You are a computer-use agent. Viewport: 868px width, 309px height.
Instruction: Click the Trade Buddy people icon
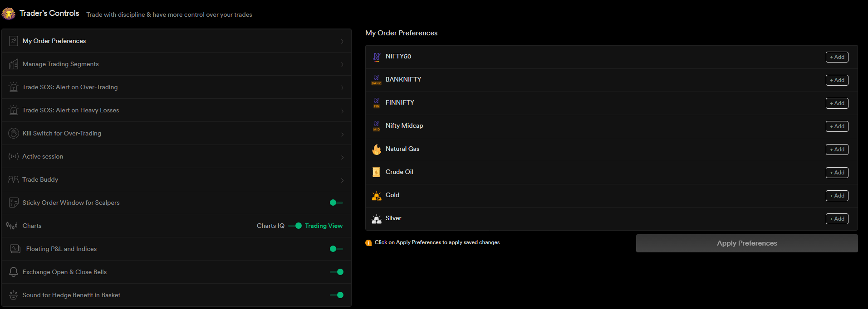pos(13,179)
